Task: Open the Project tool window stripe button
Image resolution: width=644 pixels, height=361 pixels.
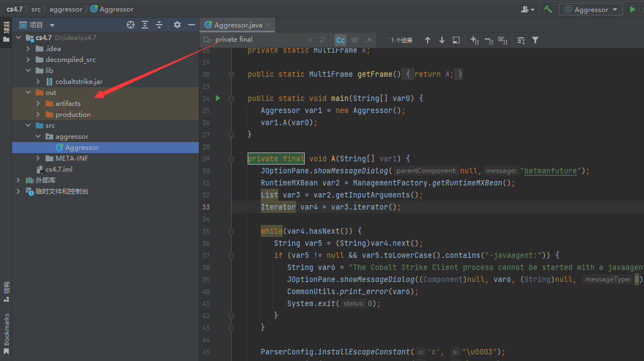Action: point(6,32)
